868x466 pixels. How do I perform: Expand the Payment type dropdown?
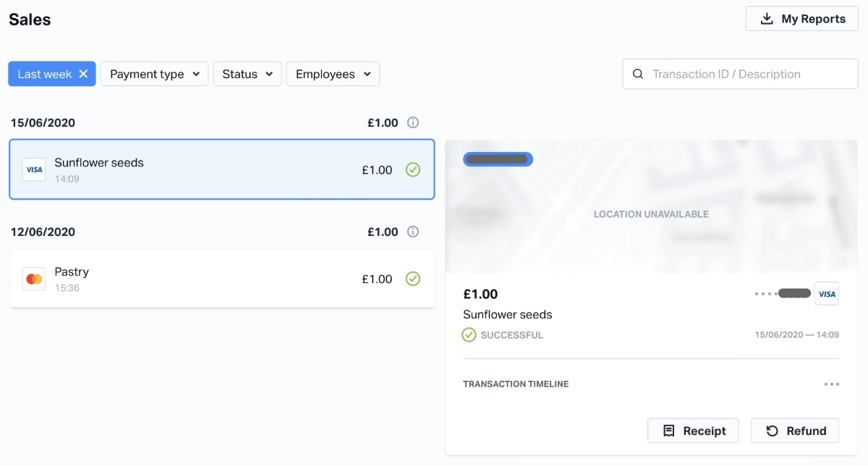coord(155,74)
